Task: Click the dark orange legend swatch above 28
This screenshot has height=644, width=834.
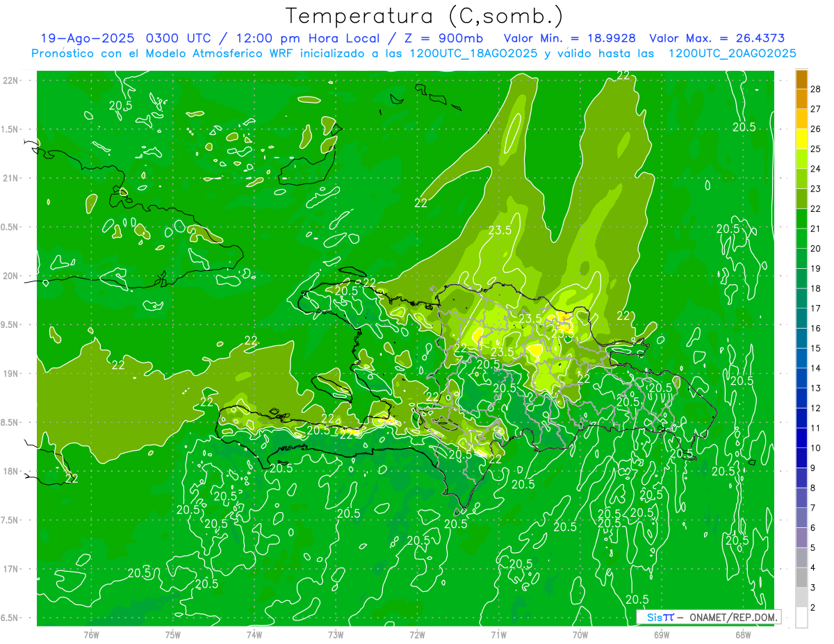Action: (x=801, y=79)
